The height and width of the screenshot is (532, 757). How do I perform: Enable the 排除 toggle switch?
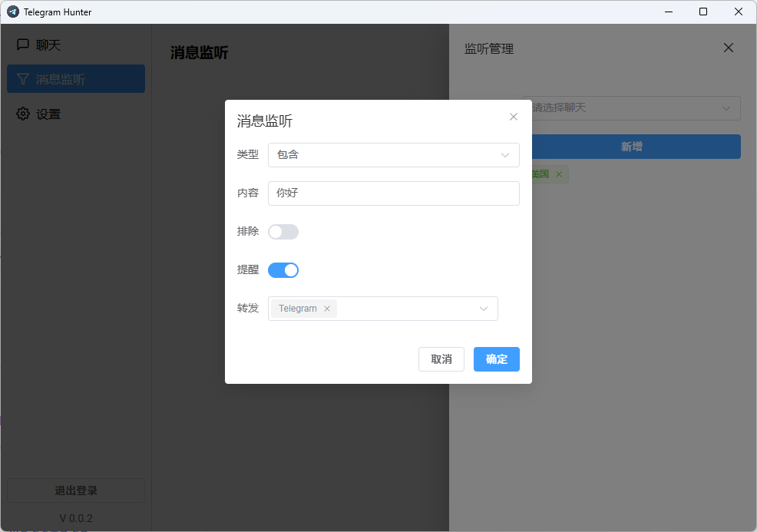[283, 231]
